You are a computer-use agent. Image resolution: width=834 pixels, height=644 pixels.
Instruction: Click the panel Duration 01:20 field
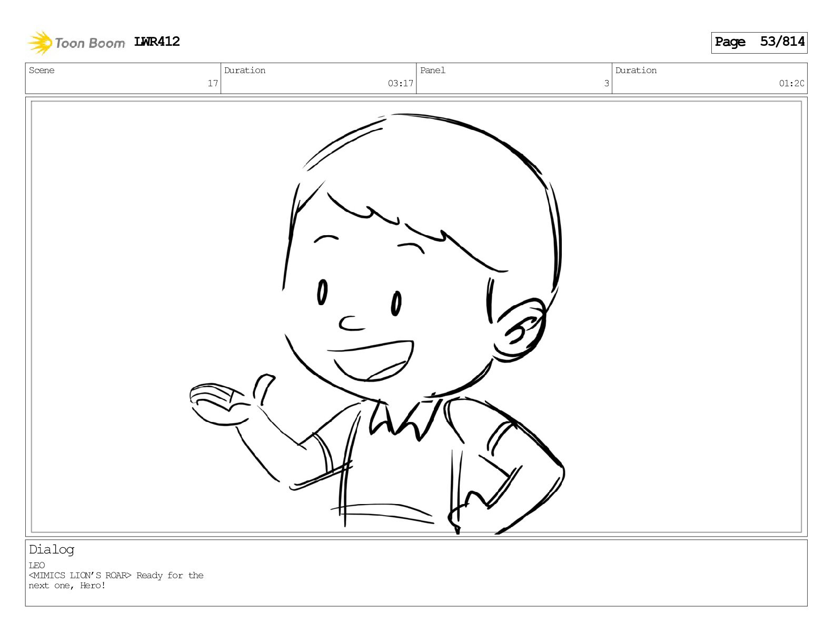(x=709, y=78)
